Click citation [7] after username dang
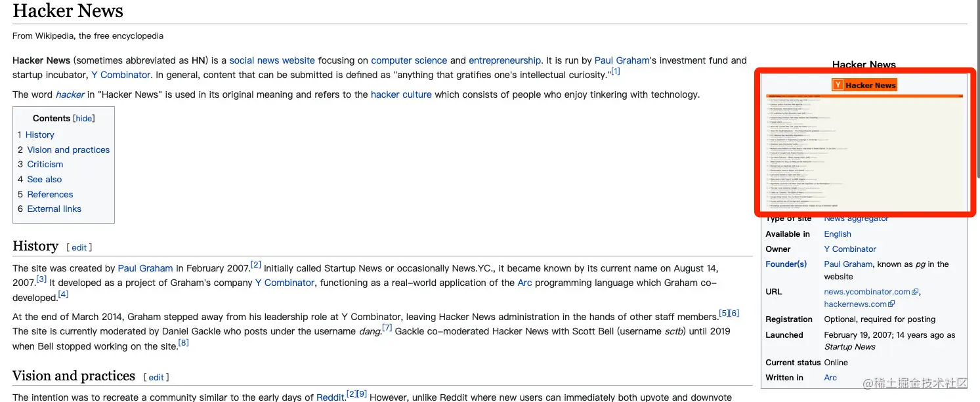Image resolution: width=980 pixels, height=402 pixels. point(387,327)
